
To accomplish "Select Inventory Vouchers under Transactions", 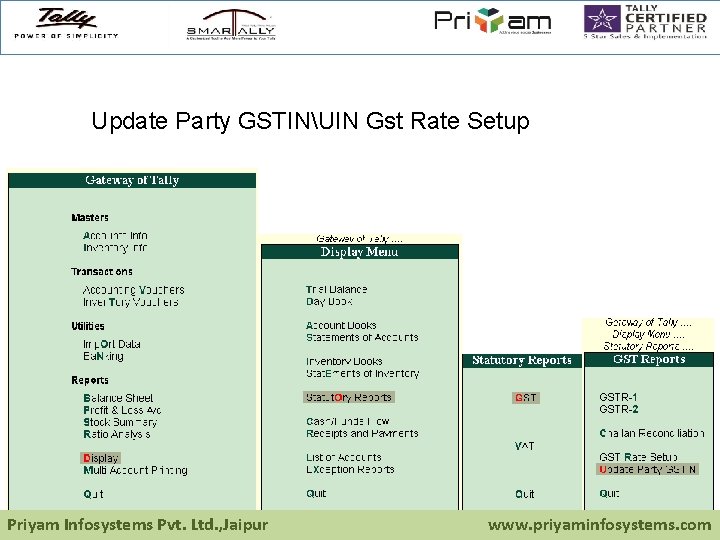I will (x=130, y=302).
